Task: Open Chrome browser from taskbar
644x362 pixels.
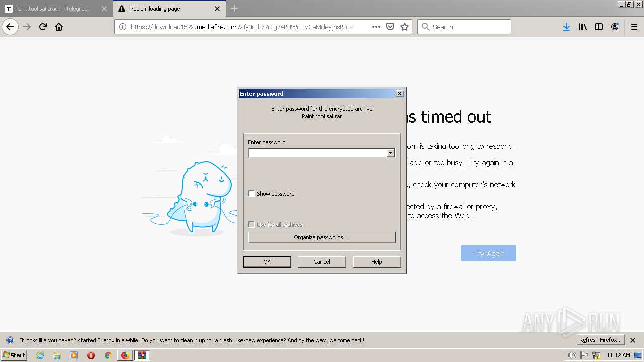Action: coord(108,355)
